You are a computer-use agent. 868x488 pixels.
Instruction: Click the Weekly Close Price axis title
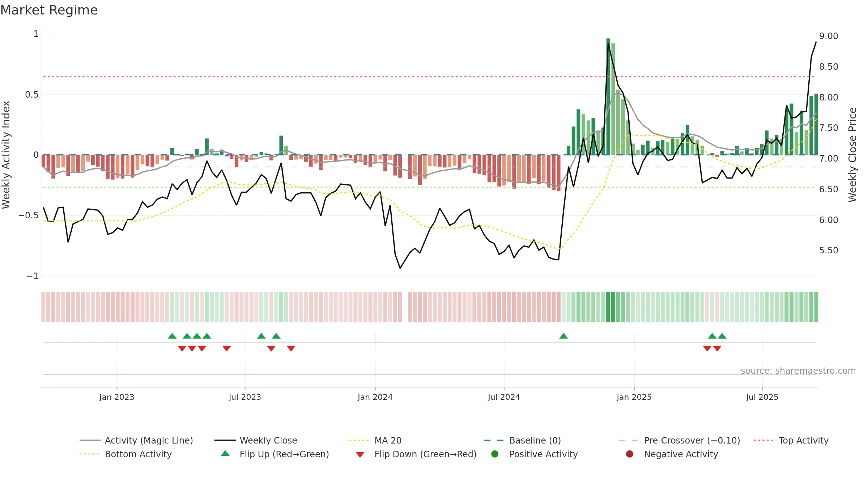(x=853, y=155)
